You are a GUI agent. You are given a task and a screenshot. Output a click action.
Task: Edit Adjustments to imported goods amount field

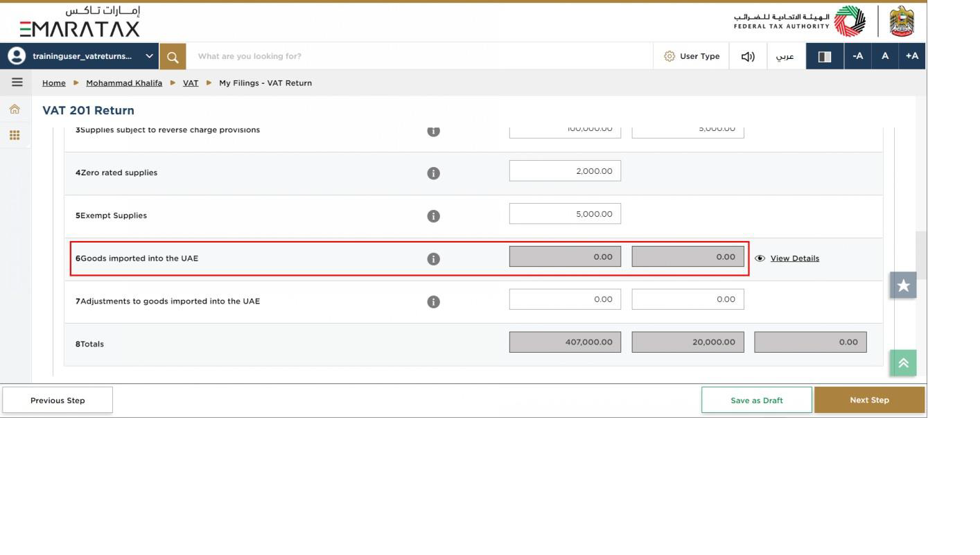[x=565, y=300]
